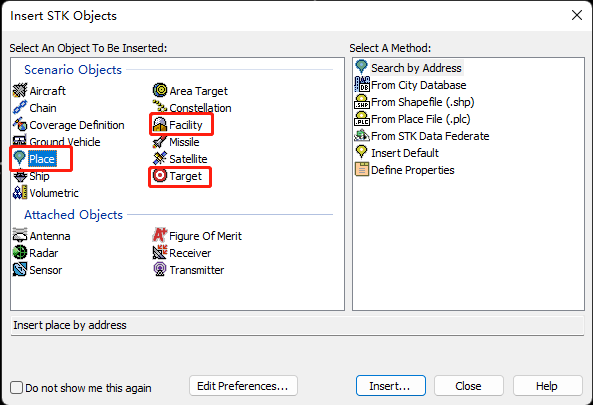
Task: Select the Volumetric object icon
Action: pos(20,192)
